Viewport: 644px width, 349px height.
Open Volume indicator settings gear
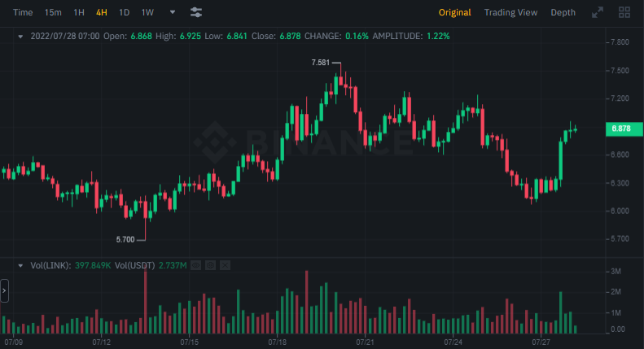[x=210, y=265]
